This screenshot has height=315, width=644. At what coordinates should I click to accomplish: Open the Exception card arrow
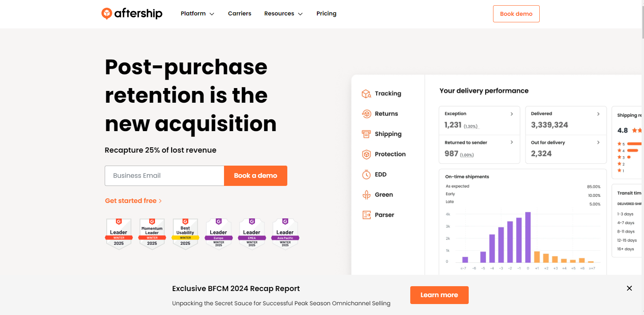click(x=512, y=114)
